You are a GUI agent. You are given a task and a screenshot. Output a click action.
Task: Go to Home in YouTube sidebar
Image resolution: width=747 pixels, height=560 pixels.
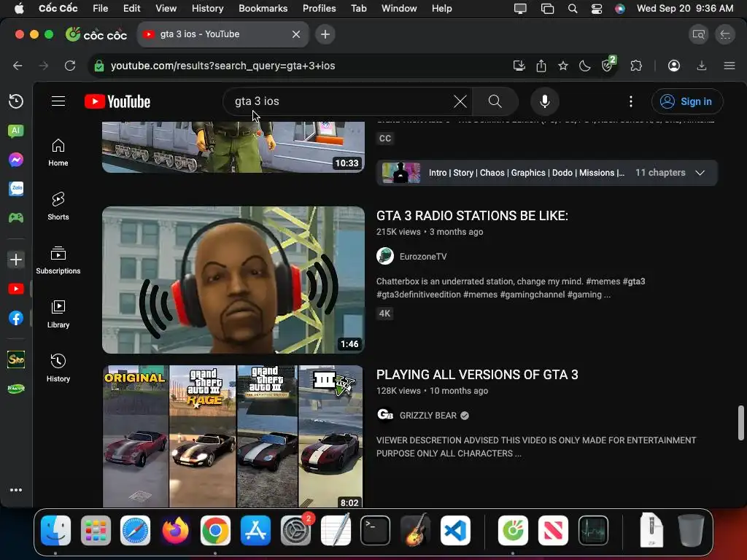58,152
